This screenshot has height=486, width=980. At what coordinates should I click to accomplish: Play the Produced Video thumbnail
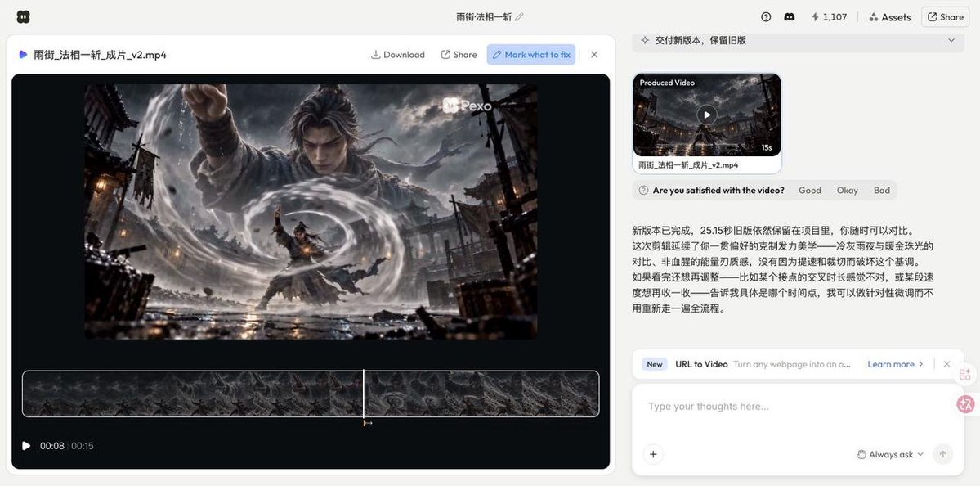[707, 115]
